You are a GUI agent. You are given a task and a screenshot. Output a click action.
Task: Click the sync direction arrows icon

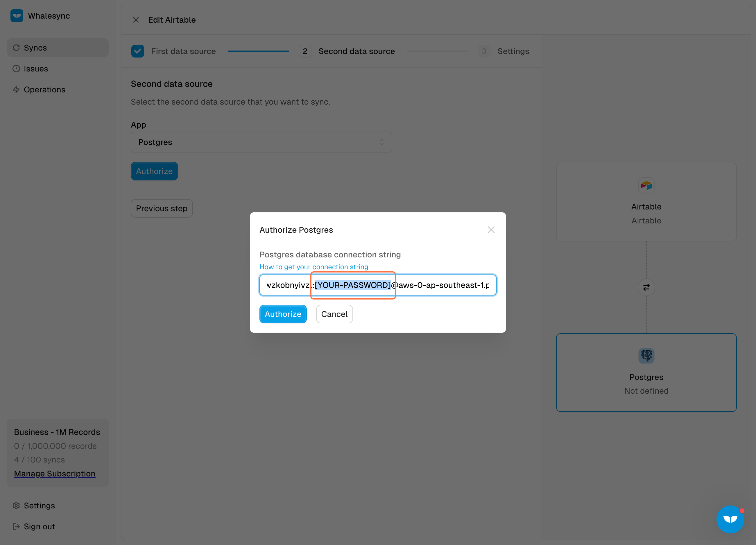646,287
